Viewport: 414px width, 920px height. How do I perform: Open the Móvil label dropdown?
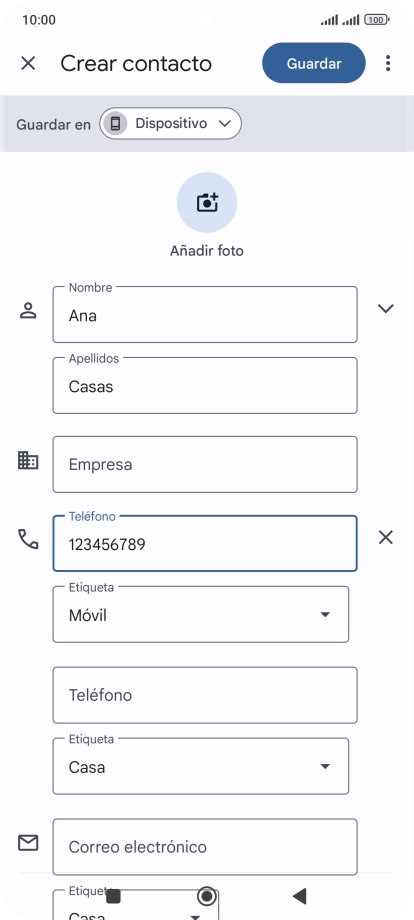(201, 614)
